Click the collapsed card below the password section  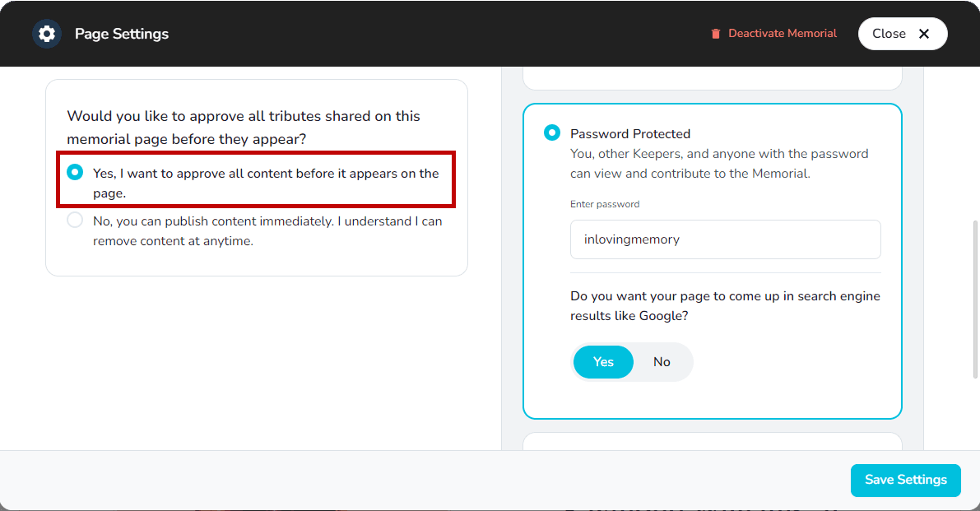point(711,443)
